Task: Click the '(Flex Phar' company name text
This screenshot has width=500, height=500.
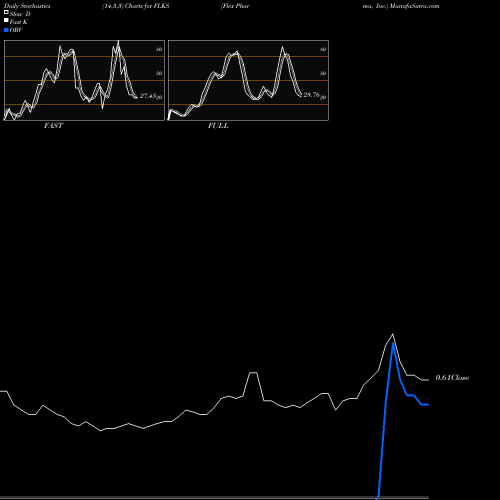Action: coord(235,6)
